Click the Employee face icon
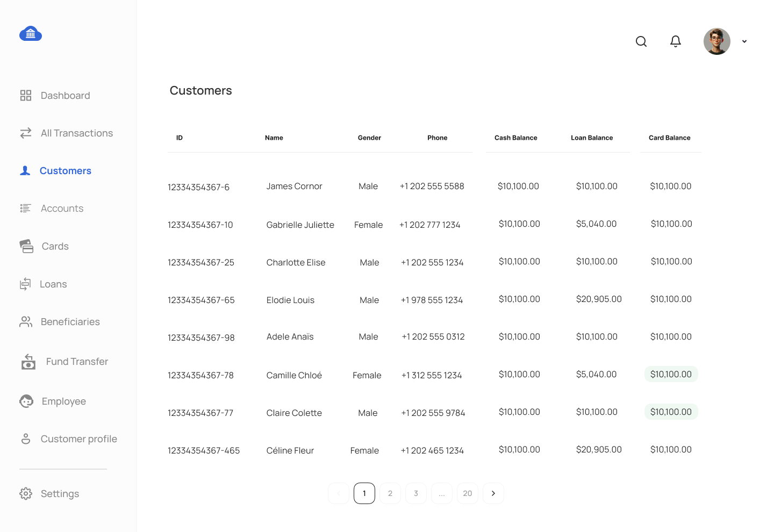The height and width of the screenshot is (532, 774). (26, 401)
